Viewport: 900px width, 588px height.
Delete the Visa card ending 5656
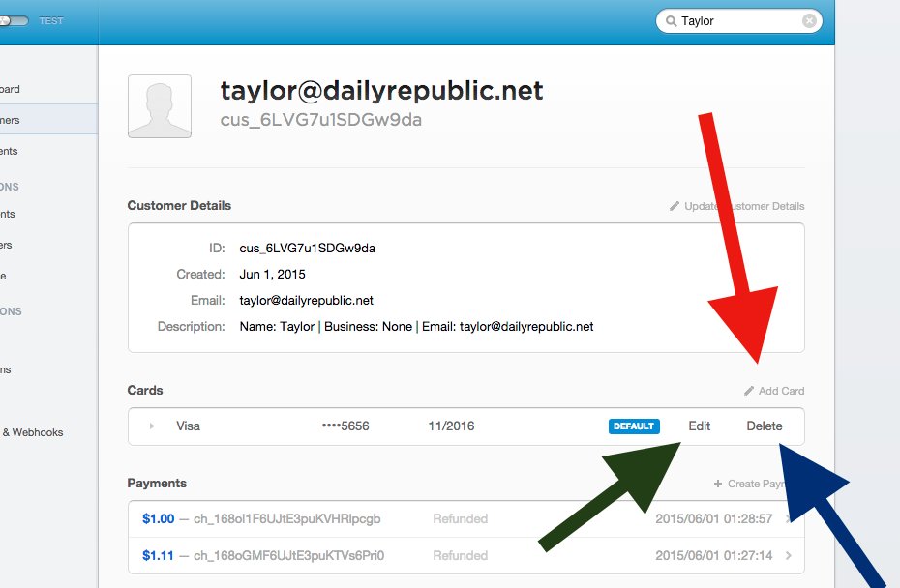(764, 426)
